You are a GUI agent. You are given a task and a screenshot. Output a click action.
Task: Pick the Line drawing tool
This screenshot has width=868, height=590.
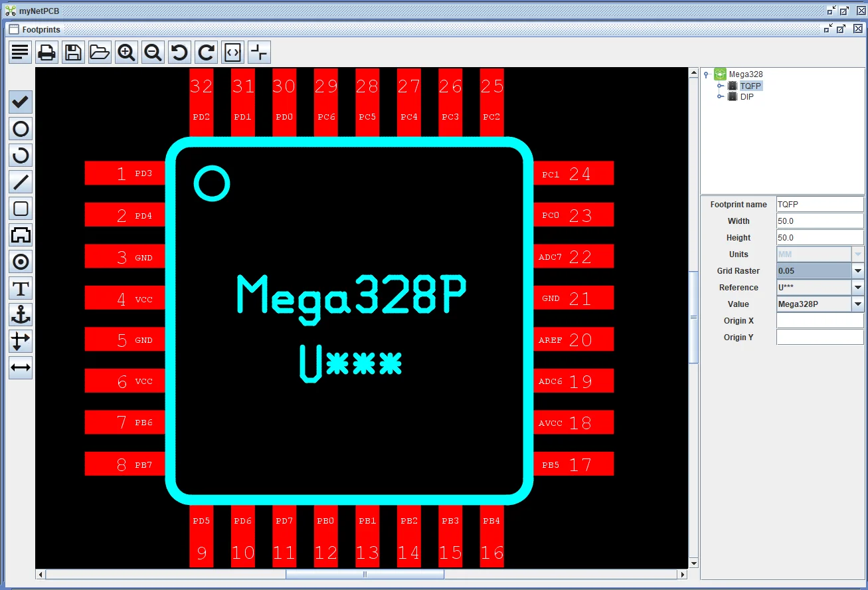[20, 181]
